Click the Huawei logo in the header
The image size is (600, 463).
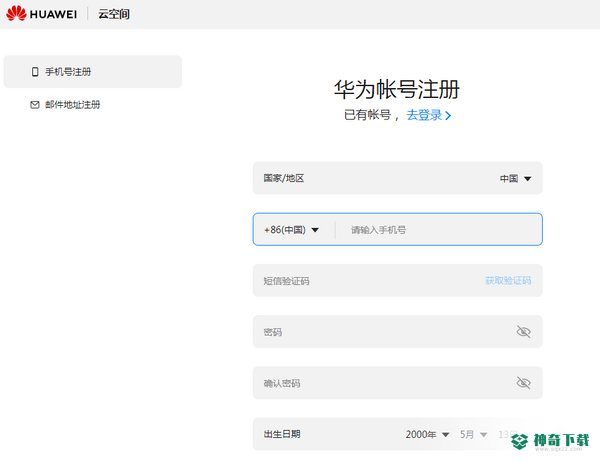(41, 14)
